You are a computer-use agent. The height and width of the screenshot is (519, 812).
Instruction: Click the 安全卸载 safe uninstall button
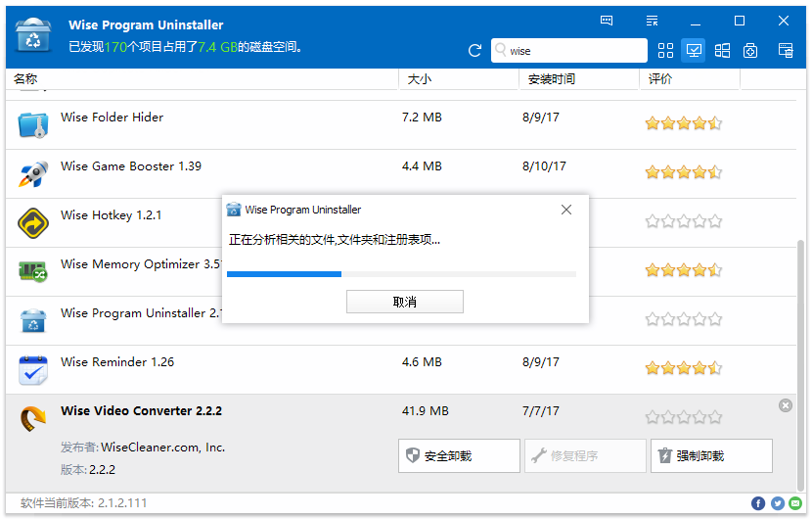click(459, 456)
